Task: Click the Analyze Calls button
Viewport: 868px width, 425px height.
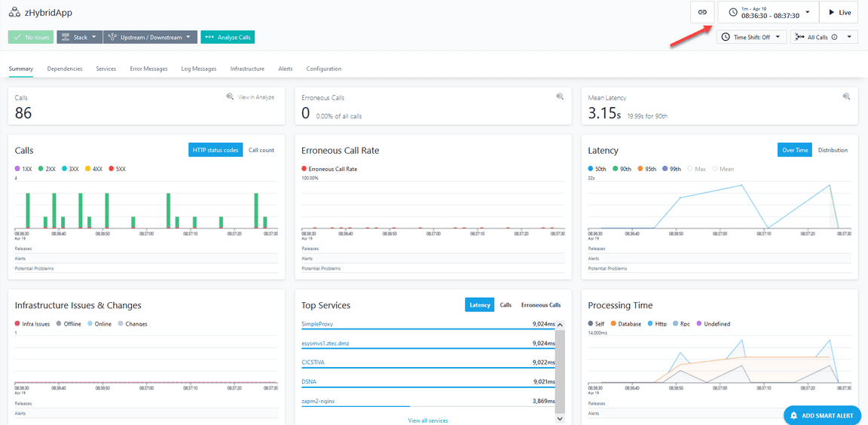Action: click(x=228, y=37)
